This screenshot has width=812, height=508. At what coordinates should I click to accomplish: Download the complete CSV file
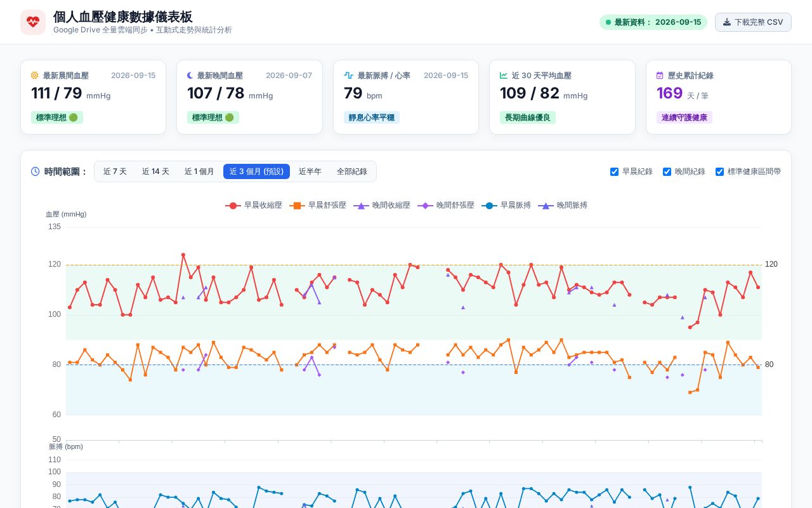pos(753,22)
